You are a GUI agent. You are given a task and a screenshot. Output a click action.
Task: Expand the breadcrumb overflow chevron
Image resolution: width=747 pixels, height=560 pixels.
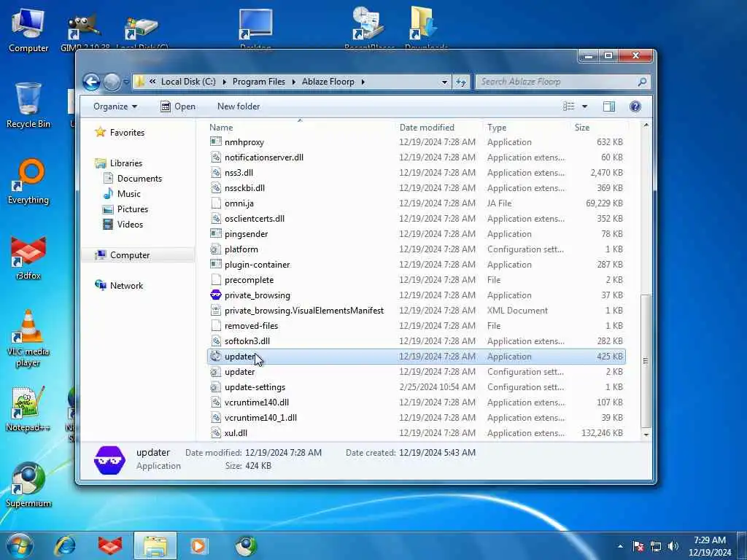coord(152,82)
